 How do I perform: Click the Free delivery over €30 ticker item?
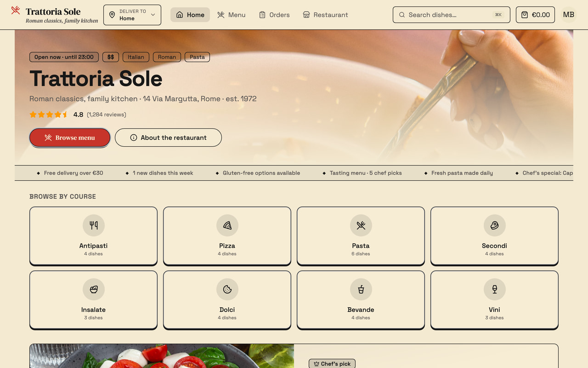pyautogui.click(x=73, y=173)
